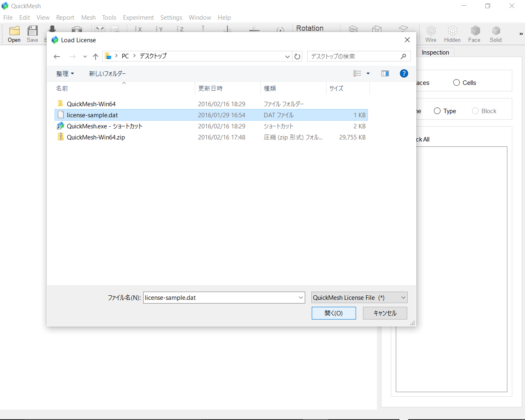Open the recent locations dropdown
Image resolution: width=525 pixels, height=420 pixels.
(85, 57)
